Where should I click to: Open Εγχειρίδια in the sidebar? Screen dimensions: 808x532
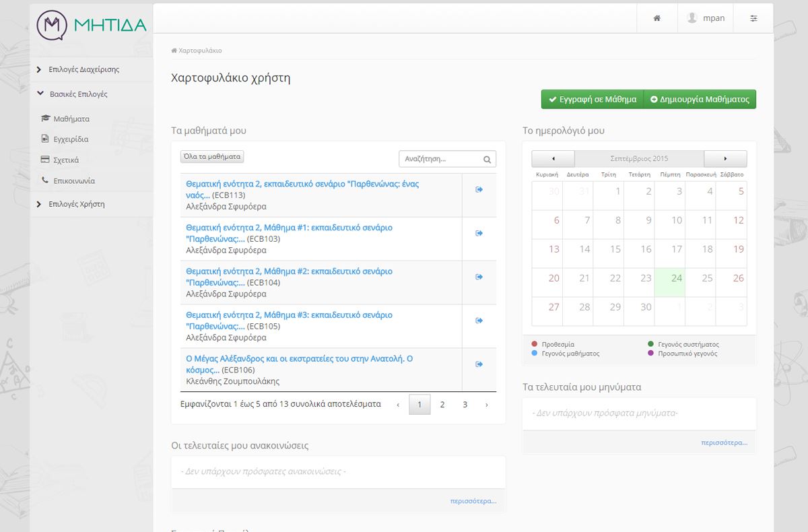71,139
